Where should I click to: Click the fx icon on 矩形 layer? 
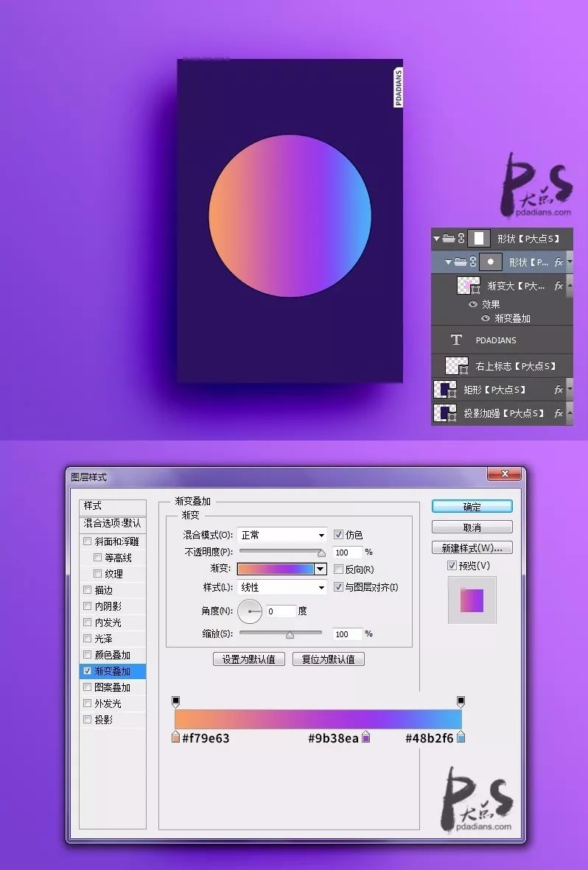click(x=559, y=390)
